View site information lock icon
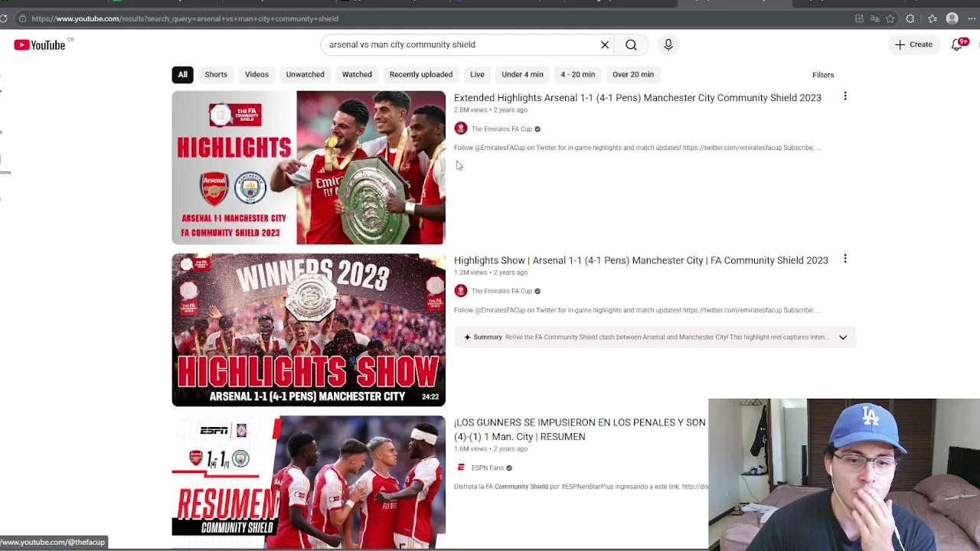Image resolution: width=980 pixels, height=551 pixels. (x=23, y=18)
